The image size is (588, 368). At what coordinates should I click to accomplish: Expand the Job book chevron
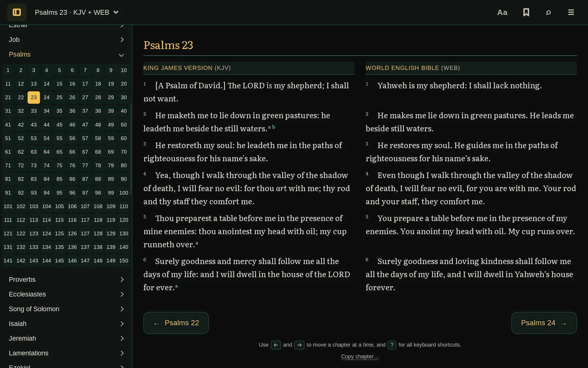pos(122,40)
